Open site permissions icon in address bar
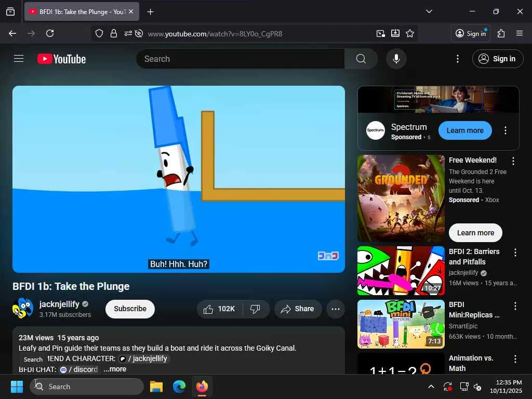 128,34
